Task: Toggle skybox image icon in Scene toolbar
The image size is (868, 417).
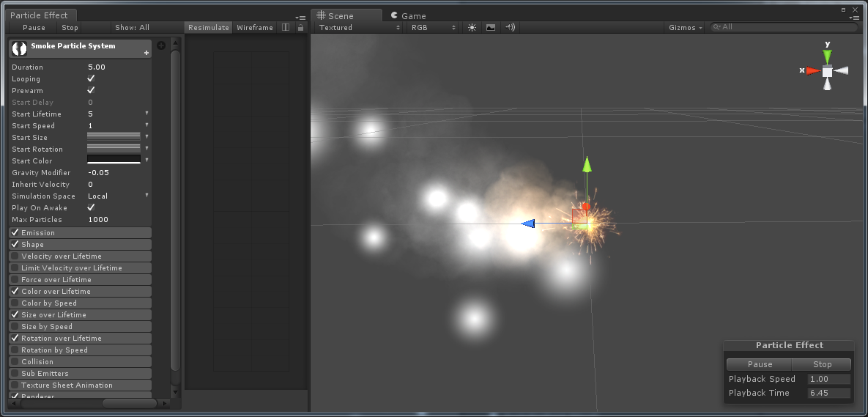Action: click(x=491, y=27)
